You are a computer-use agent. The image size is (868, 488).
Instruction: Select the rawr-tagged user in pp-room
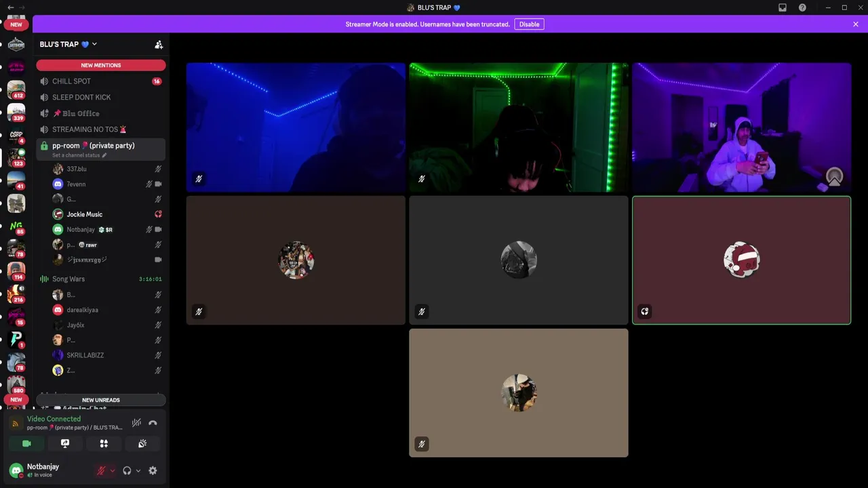[x=107, y=245]
